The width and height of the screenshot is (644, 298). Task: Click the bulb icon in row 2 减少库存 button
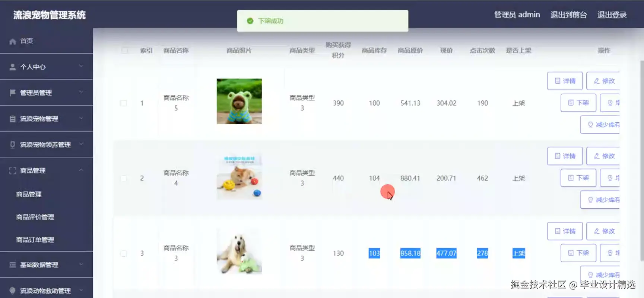coord(590,200)
